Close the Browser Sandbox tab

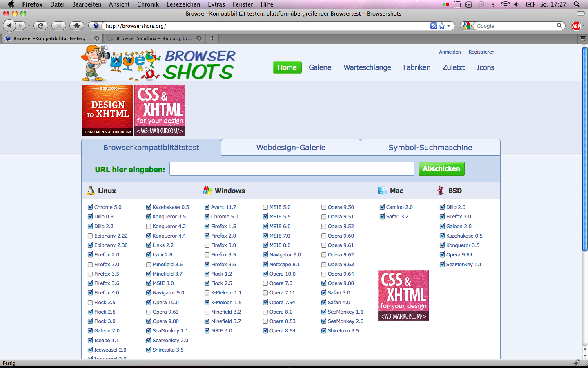point(199,38)
